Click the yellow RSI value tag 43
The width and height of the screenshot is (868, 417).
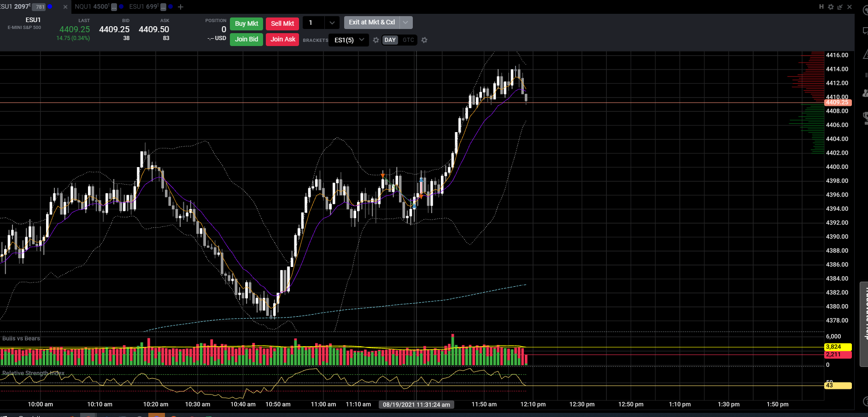point(838,386)
